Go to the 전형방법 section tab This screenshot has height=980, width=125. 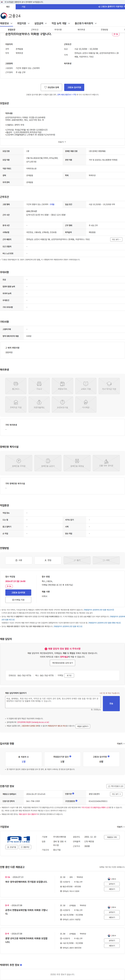(x=104, y=30)
